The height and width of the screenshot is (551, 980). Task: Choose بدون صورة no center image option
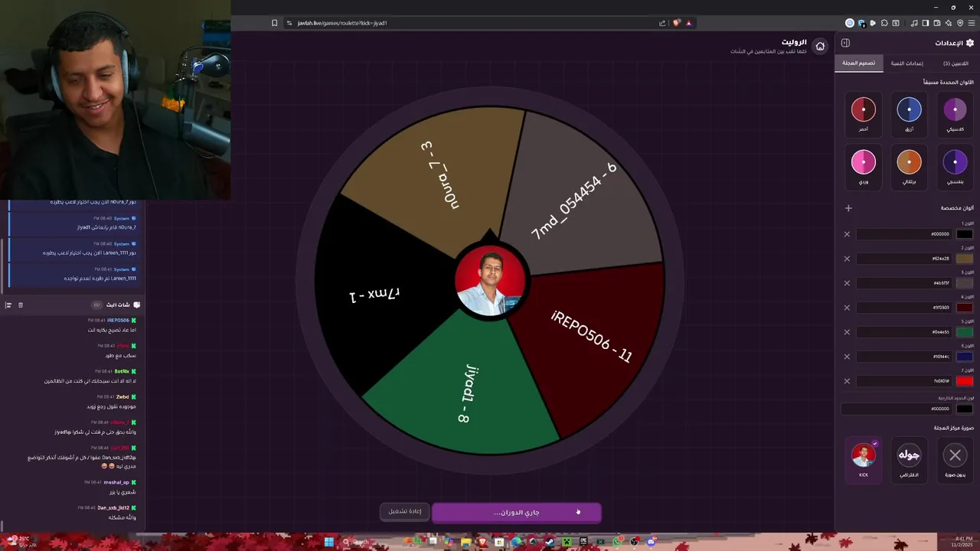pyautogui.click(x=955, y=459)
